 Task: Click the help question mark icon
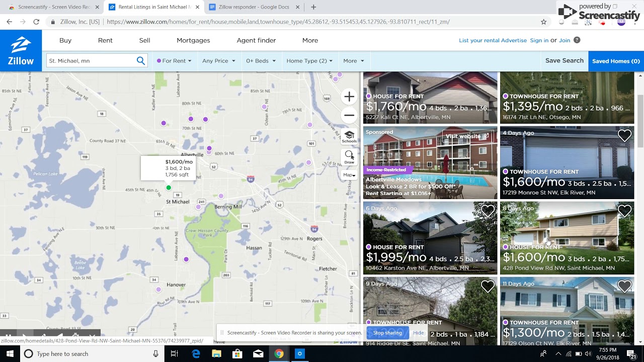click(x=577, y=40)
